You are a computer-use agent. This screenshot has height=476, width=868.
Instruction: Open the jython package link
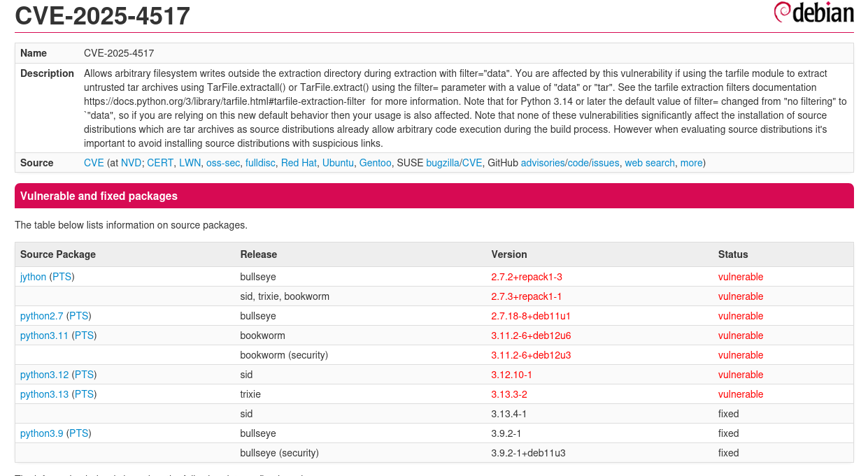point(33,277)
